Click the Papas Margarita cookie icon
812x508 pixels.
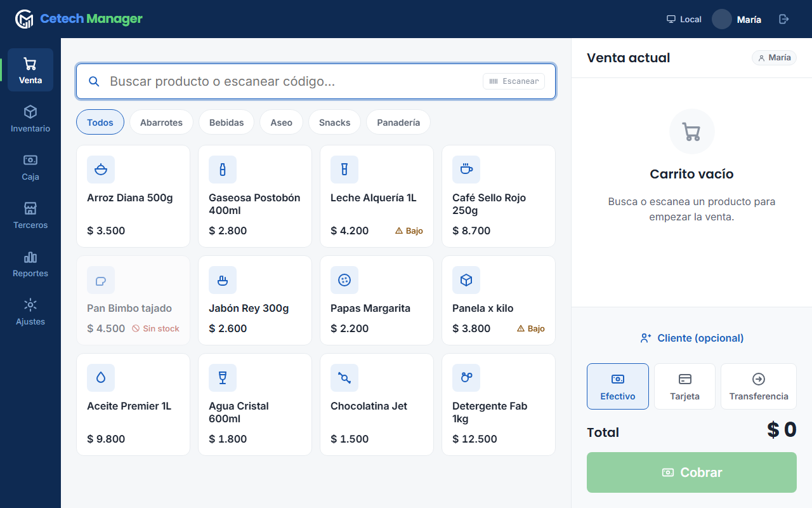click(344, 280)
